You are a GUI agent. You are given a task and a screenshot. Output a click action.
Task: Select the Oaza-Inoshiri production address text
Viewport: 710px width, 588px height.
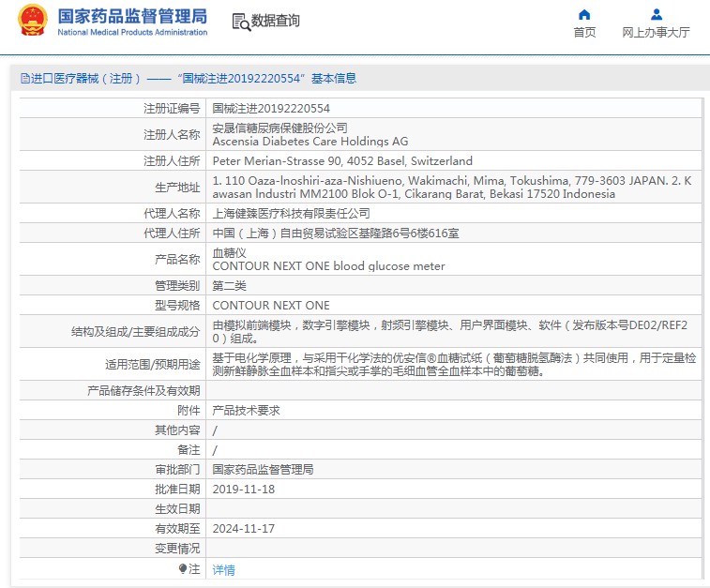(x=452, y=188)
